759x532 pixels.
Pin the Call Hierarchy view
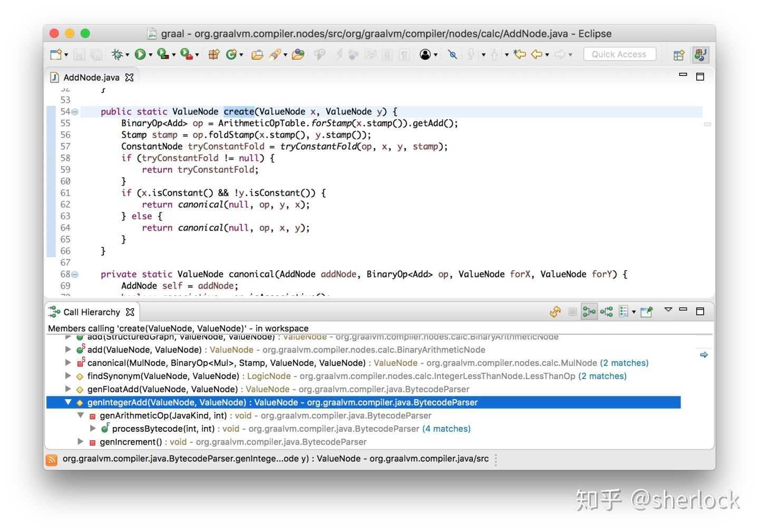pos(646,312)
